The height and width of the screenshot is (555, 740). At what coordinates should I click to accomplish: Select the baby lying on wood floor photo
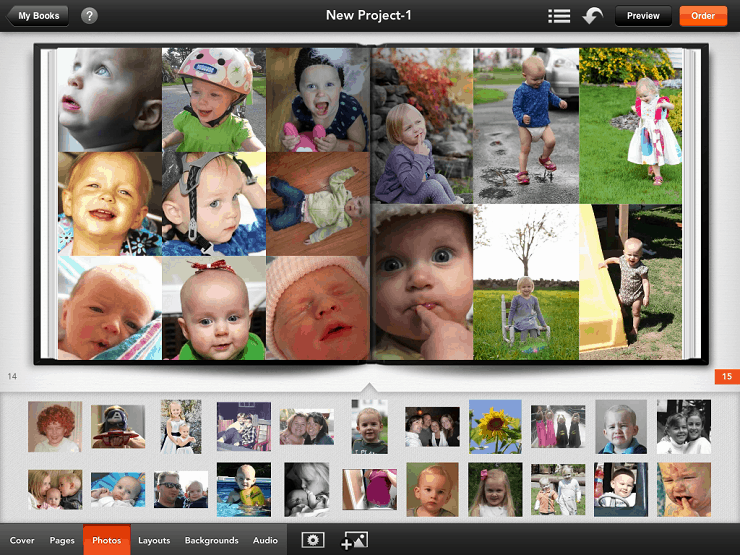point(318,204)
